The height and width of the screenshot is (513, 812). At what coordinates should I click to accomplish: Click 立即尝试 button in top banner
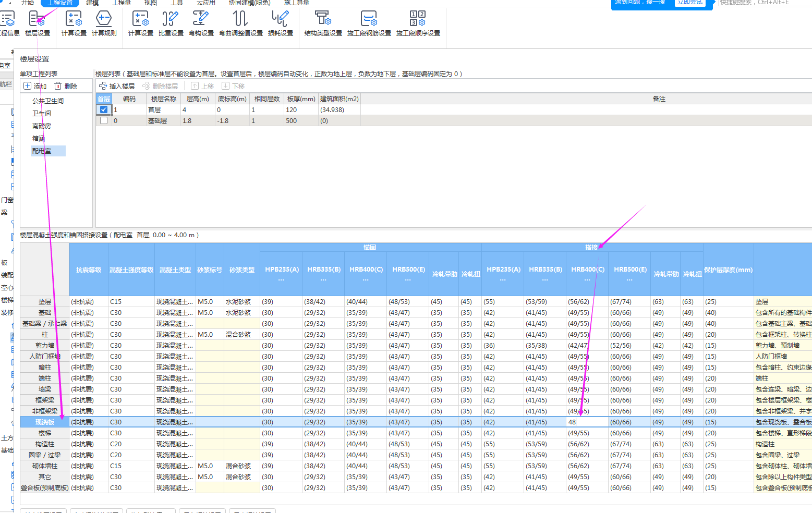[690, 3]
